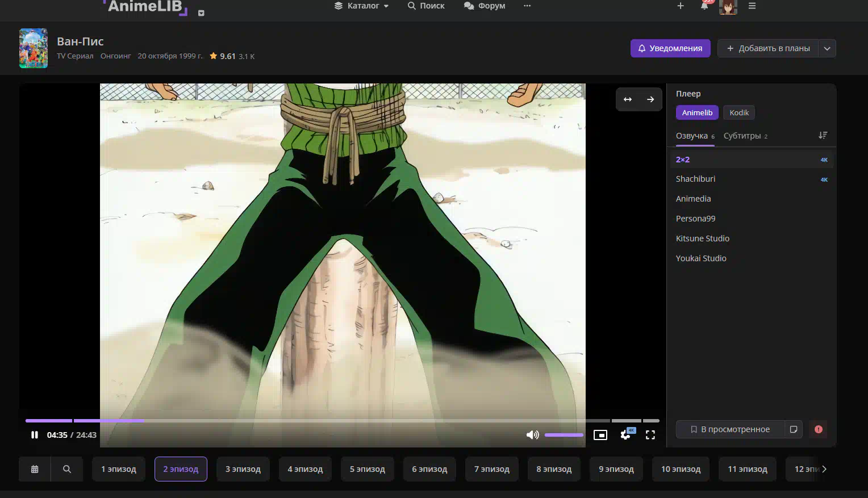The height and width of the screenshot is (498, 868).
Task: Open the three-dots more menu
Action: (x=527, y=6)
